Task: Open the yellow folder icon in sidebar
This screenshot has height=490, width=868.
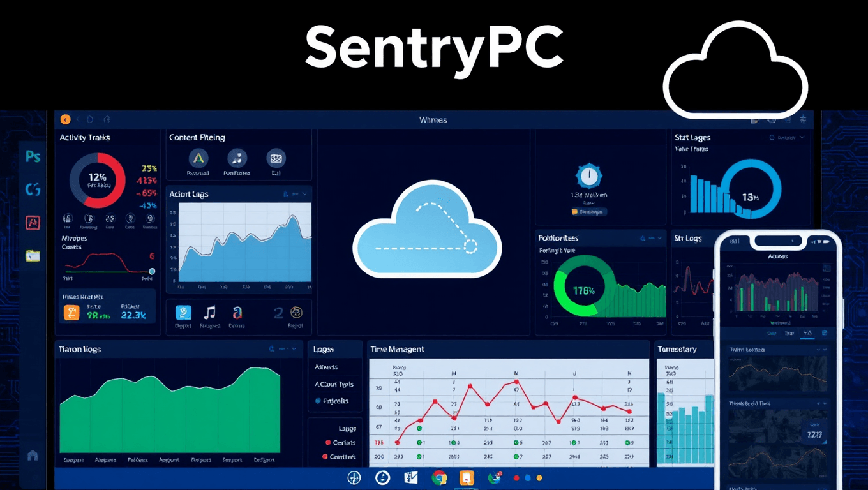Action: 33,256
